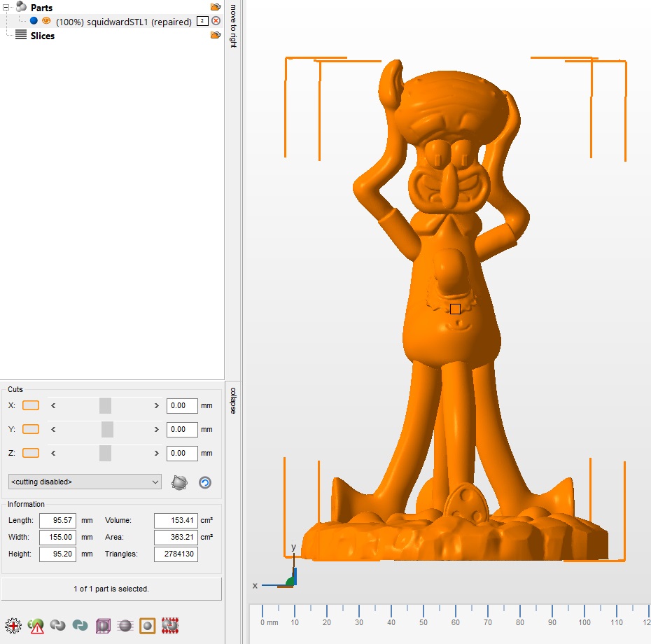Click the repair warning triangle icon

35,625
